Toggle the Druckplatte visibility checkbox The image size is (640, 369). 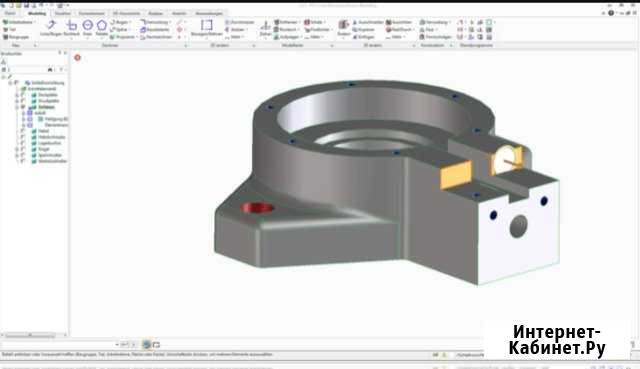coord(22,101)
